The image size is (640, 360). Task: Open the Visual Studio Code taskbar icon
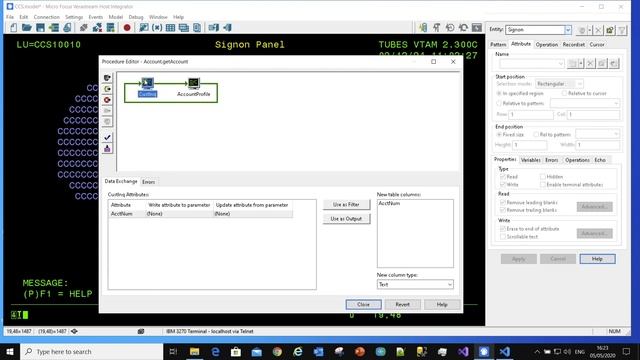tap(504, 351)
